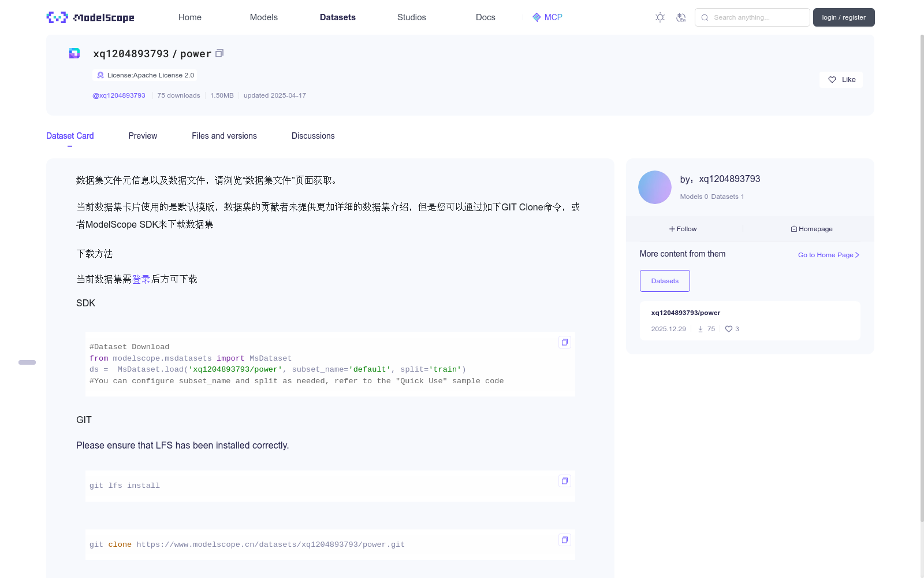Open the Studios menu item
Image resolution: width=924 pixels, height=578 pixels.
click(x=412, y=17)
